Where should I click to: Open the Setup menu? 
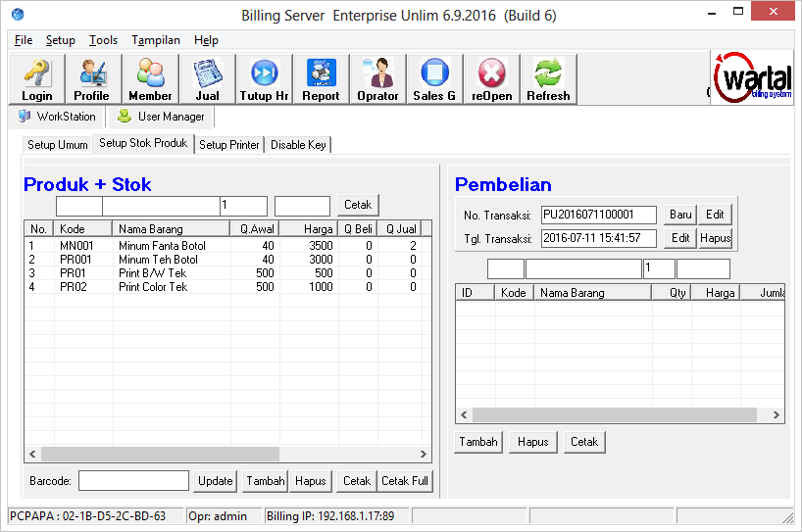coord(61,40)
